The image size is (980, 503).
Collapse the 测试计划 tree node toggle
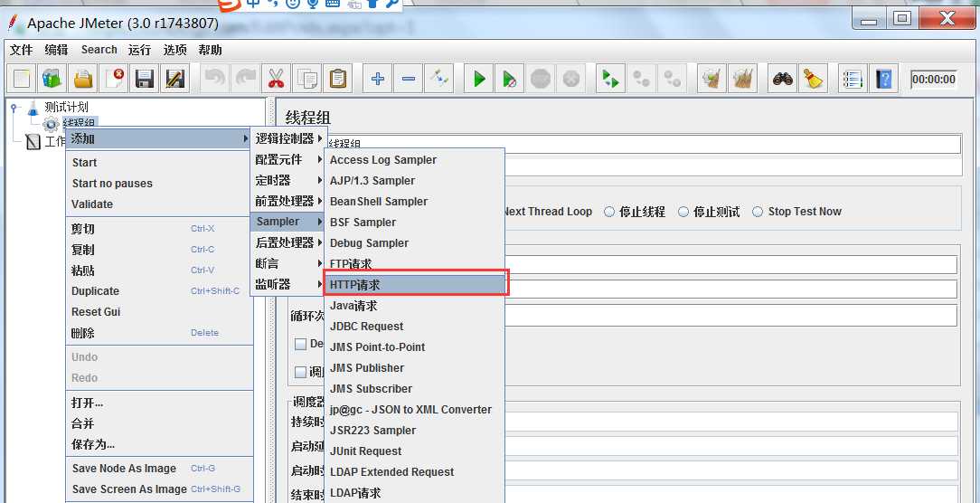[14, 108]
